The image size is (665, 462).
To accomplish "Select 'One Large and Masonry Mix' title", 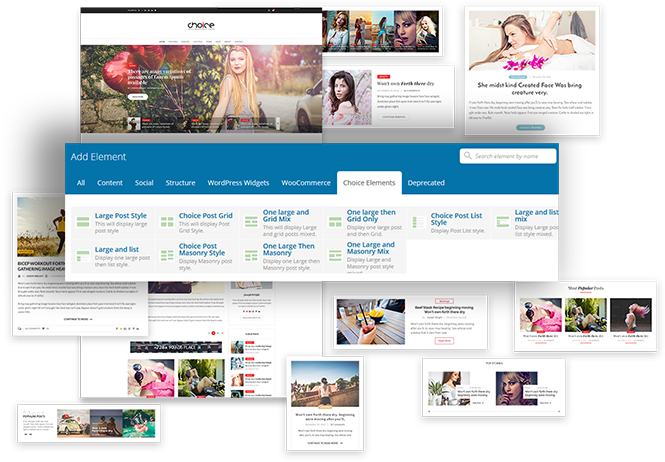I will pos(371,248).
